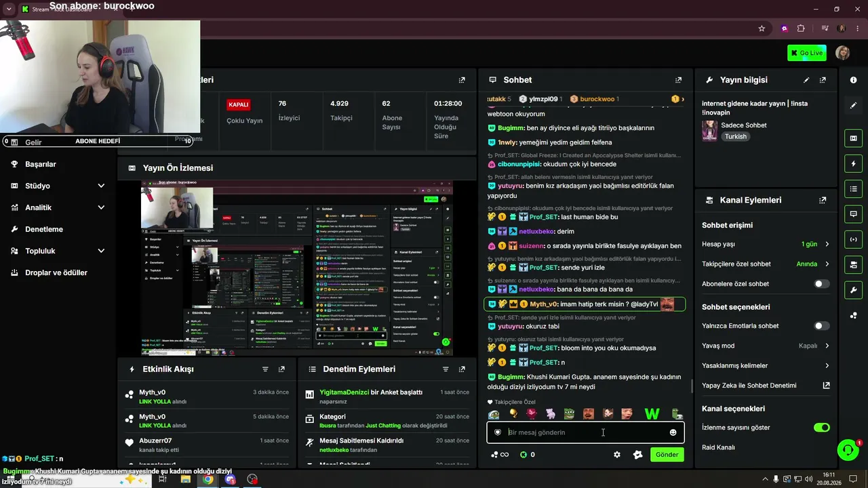Toggle Abonelere özel sohbet switch
Viewport: 868px width, 488px height.
(821, 284)
